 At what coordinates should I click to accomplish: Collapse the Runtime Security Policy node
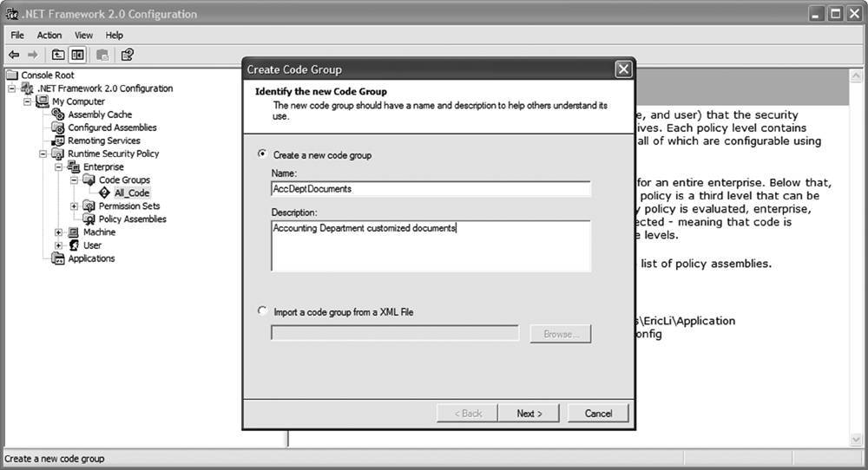coord(43,153)
